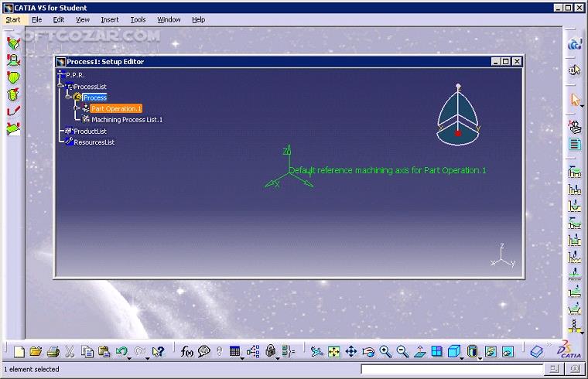Image resolution: width=588 pixels, height=379 pixels.
Task: Open the toolbar overflow chevron
Action: (x=549, y=344)
